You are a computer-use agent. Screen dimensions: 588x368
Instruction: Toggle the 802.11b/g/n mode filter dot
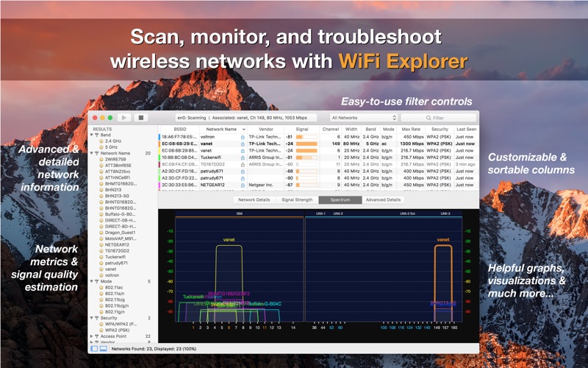[101, 306]
